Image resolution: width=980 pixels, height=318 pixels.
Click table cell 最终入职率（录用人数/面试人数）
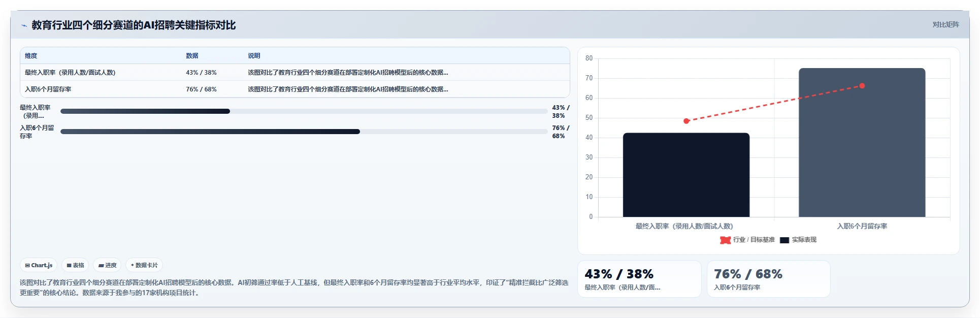tap(70, 73)
